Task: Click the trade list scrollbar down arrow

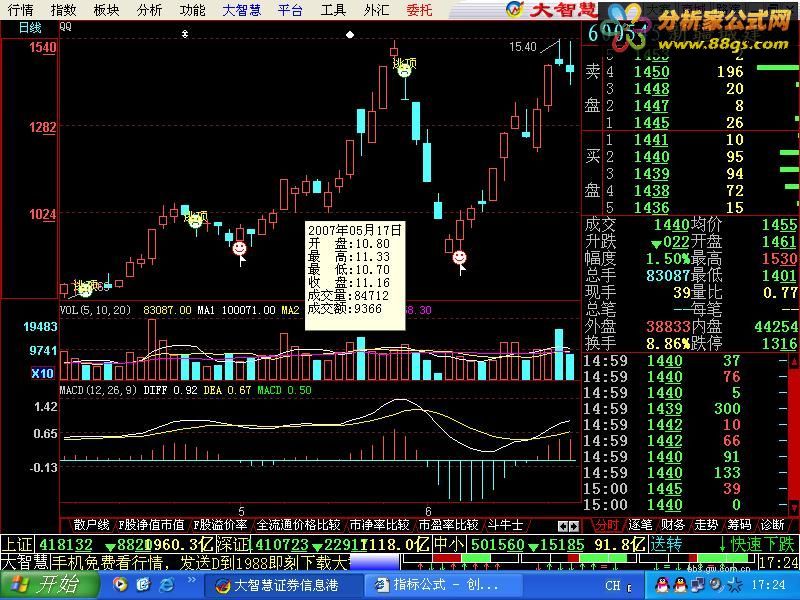Action: [x=794, y=507]
